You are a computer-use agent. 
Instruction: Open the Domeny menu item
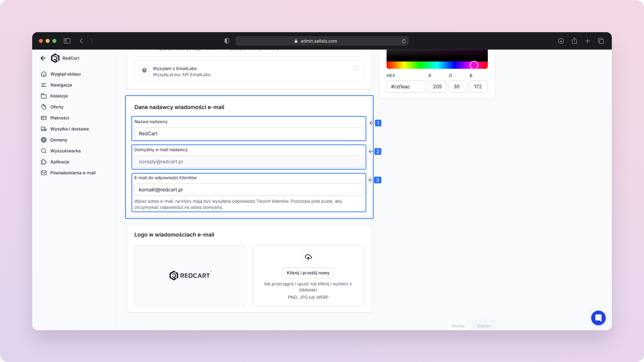(x=59, y=140)
